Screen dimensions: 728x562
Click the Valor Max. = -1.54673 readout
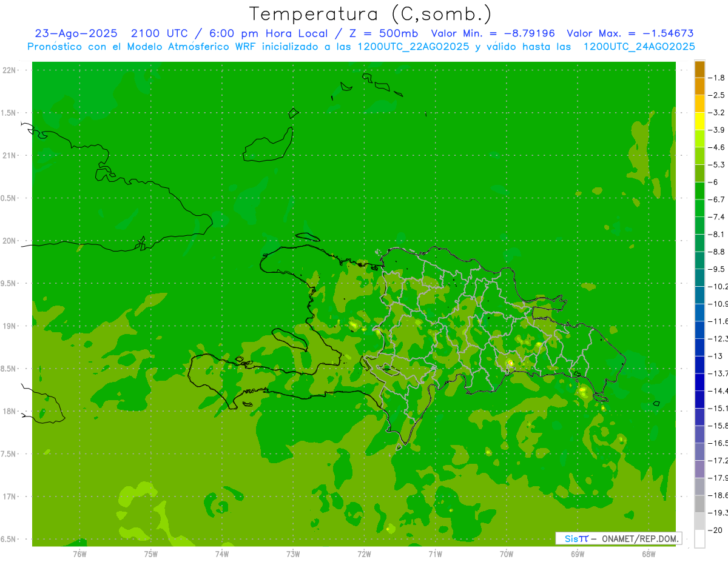tap(630, 33)
